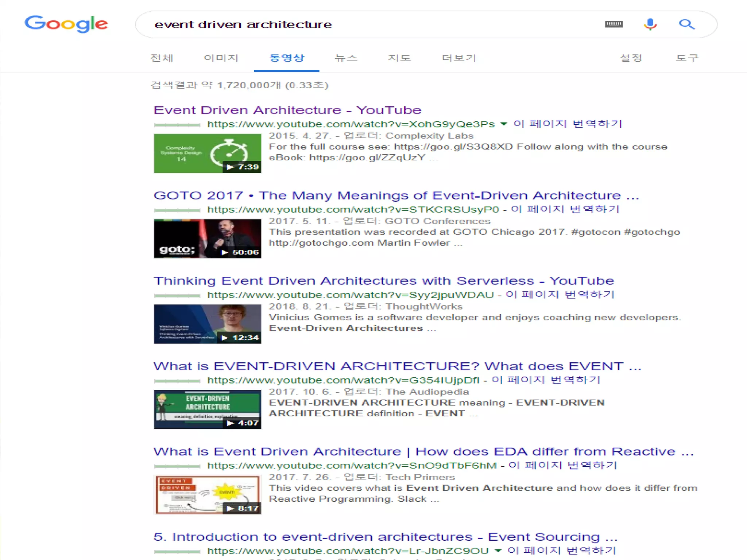
Task: Open the 더보기 more menu
Action: (459, 58)
